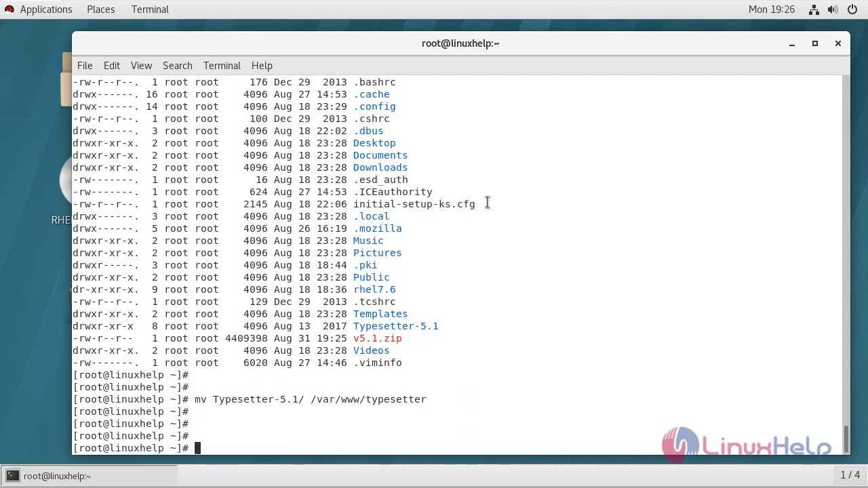Open the power icon menu in the top bar
Image resolution: width=868 pixels, height=488 pixels.
pos(852,9)
